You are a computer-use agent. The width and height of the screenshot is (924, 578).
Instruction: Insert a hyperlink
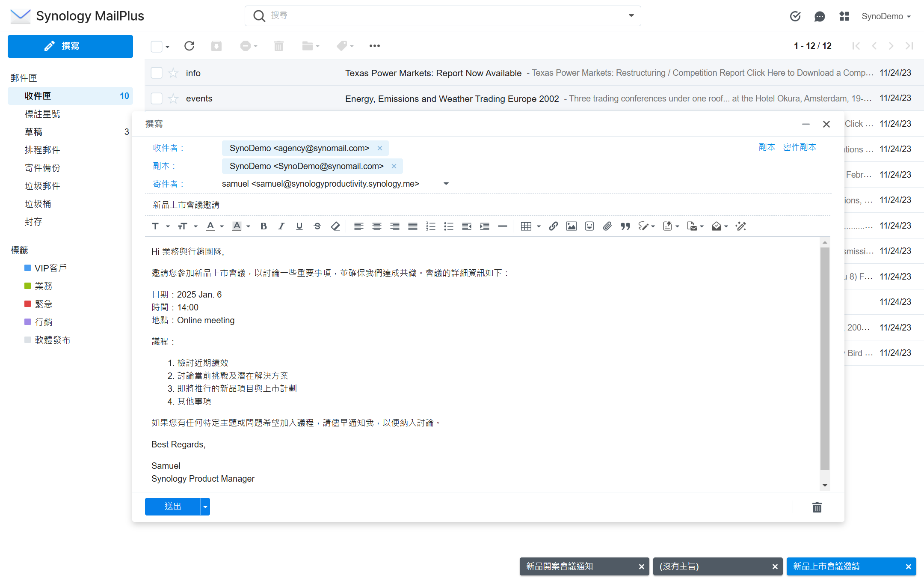(553, 226)
